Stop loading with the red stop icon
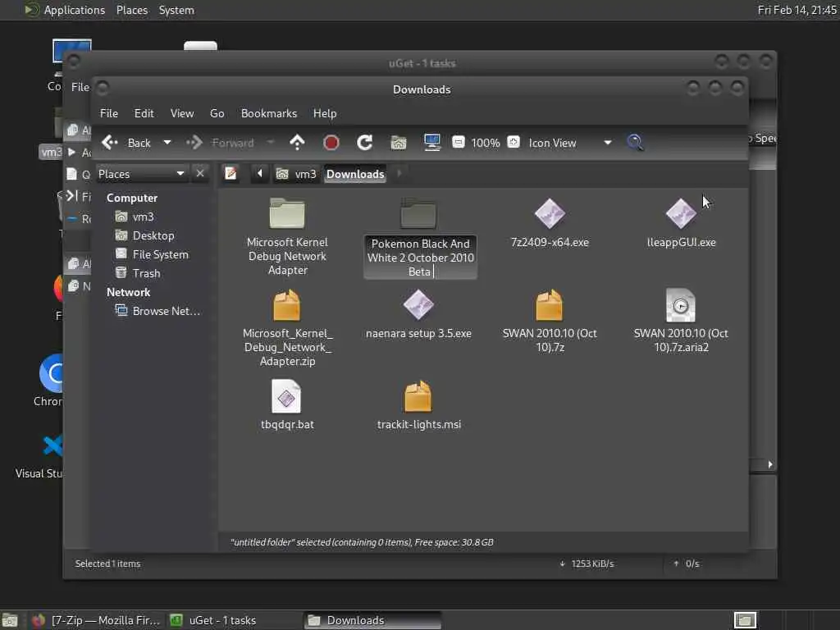The height and width of the screenshot is (630, 840). pos(331,143)
